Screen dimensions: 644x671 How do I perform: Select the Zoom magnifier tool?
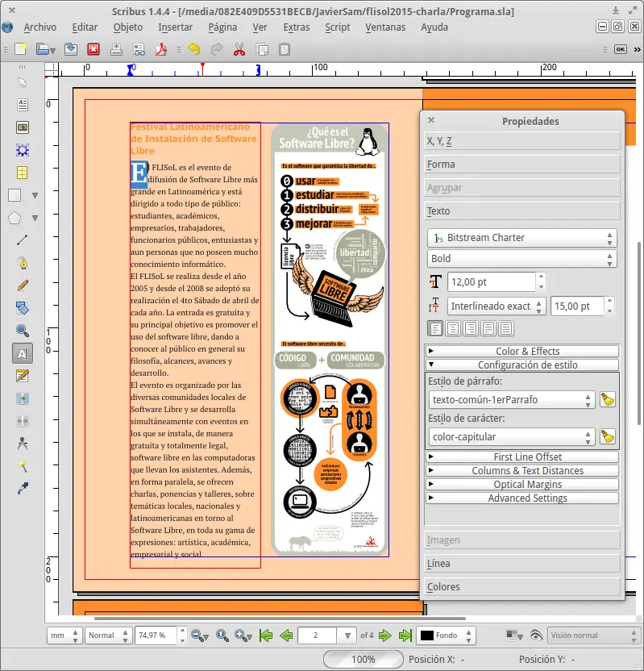pos(23,331)
